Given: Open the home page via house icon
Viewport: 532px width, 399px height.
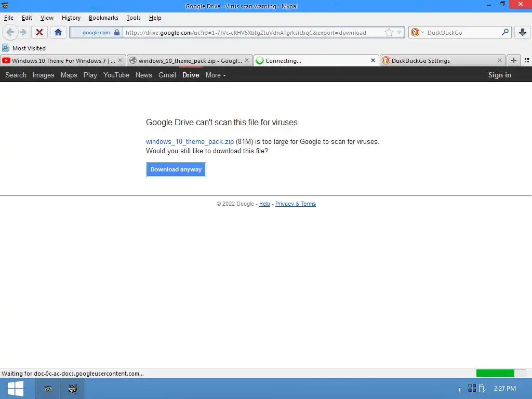Looking at the screenshot, I should pyautogui.click(x=58, y=33).
